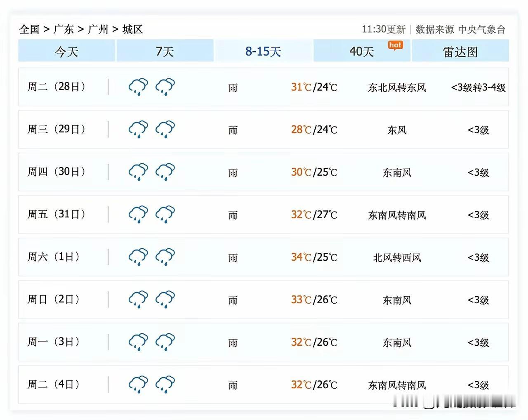Click the 城区 breadcrumb item
528x420 pixels.
click(x=133, y=29)
